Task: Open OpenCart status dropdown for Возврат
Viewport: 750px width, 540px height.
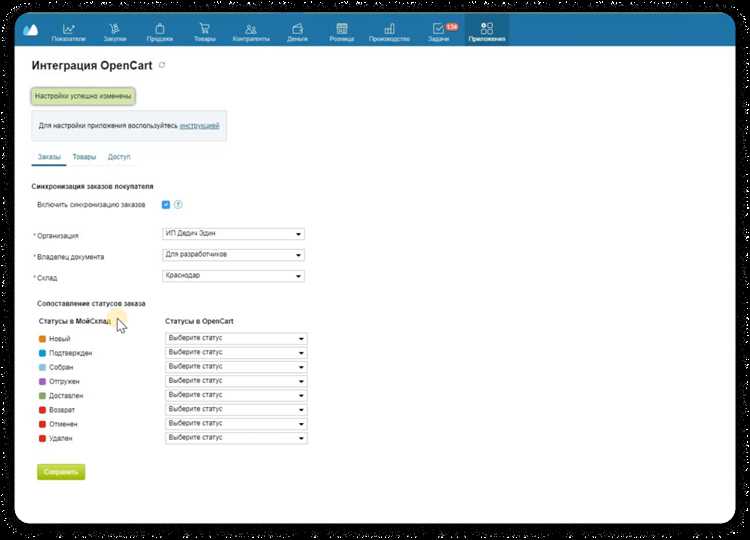Action: click(x=236, y=409)
